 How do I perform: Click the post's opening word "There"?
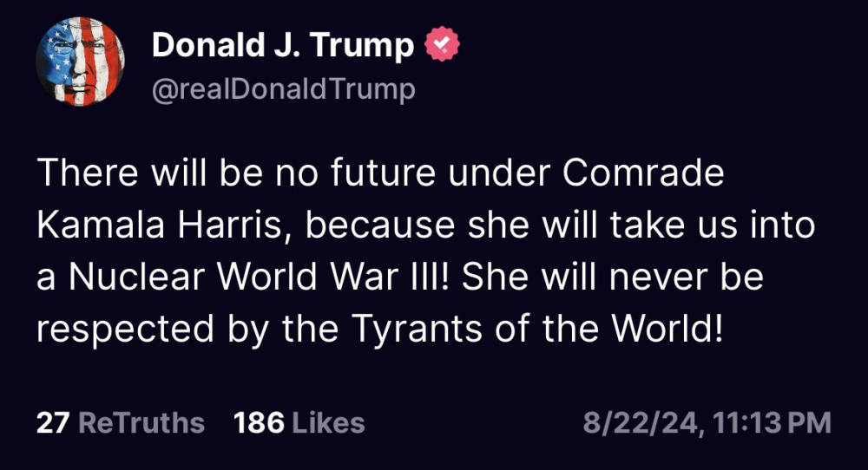point(84,174)
